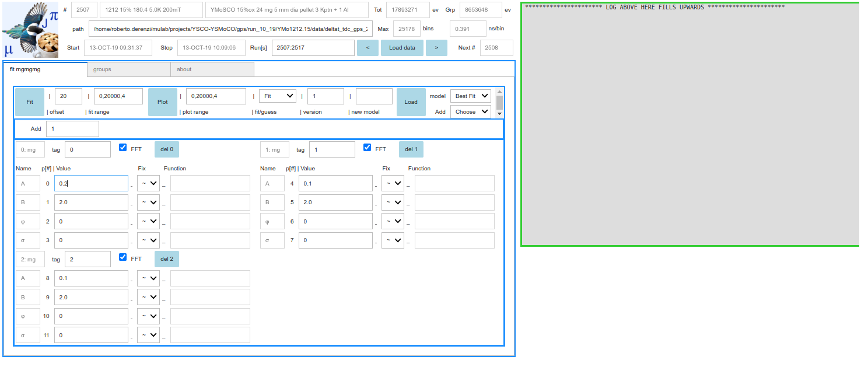Switch to the groups tab
Image resolution: width=868 pixels, height=367 pixels.
coord(129,69)
